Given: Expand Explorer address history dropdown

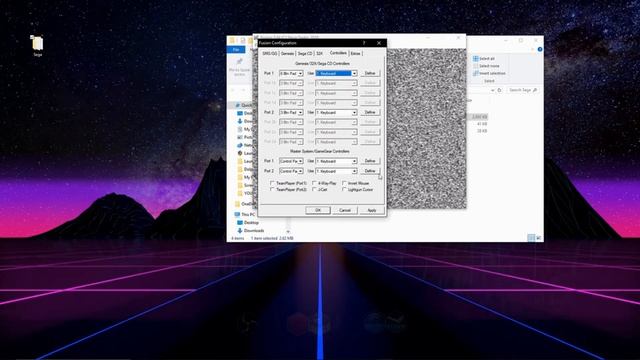Looking at the screenshot, I should coord(493,90).
